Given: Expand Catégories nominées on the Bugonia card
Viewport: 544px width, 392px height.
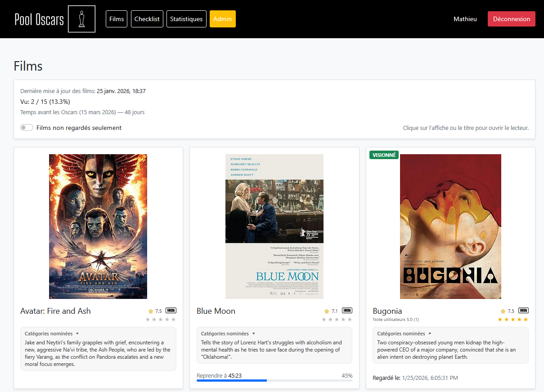Looking at the screenshot, I should click(x=404, y=334).
